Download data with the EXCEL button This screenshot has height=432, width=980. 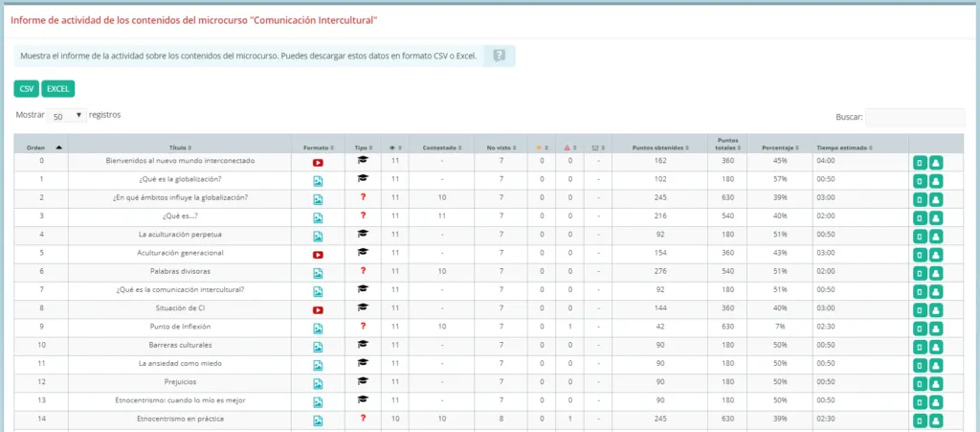(x=58, y=89)
